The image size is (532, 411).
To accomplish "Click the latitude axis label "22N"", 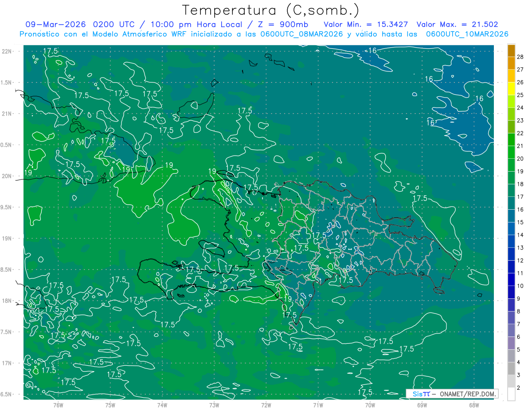I will [x=6, y=51].
